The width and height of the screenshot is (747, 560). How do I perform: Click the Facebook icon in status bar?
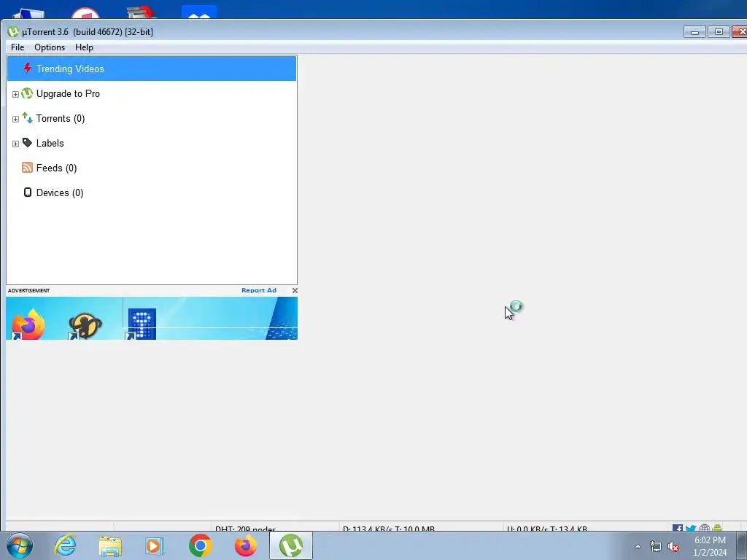pyautogui.click(x=678, y=528)
